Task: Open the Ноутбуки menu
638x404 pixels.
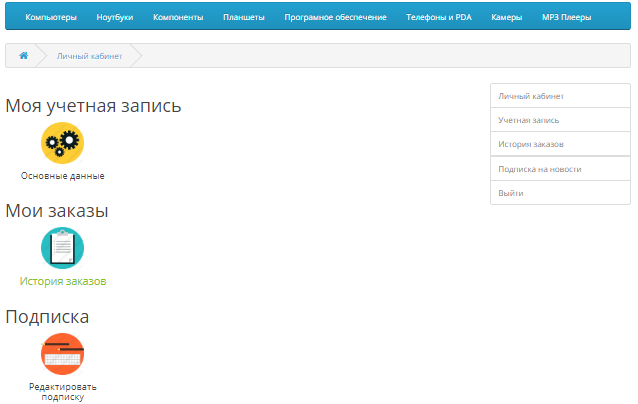Action: (115, 17)
